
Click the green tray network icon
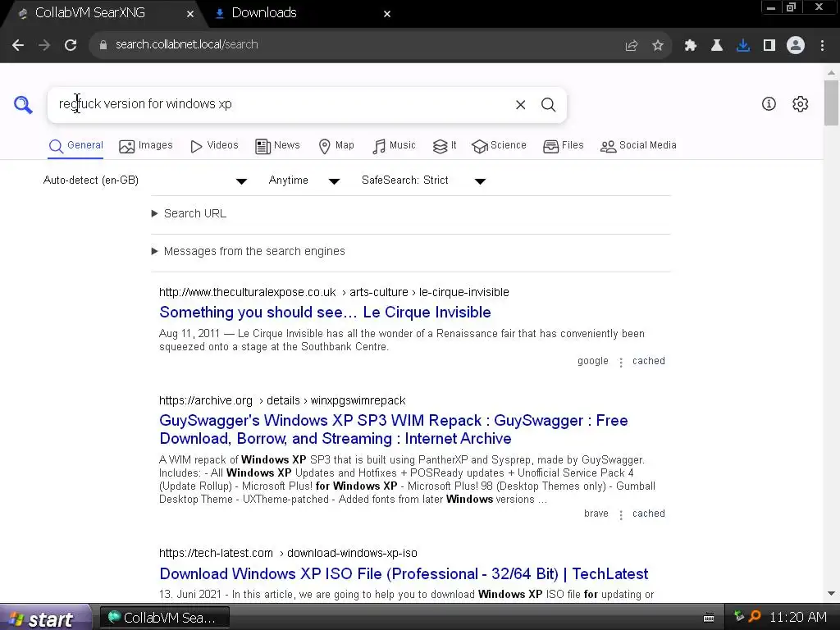tap(739, 617)
